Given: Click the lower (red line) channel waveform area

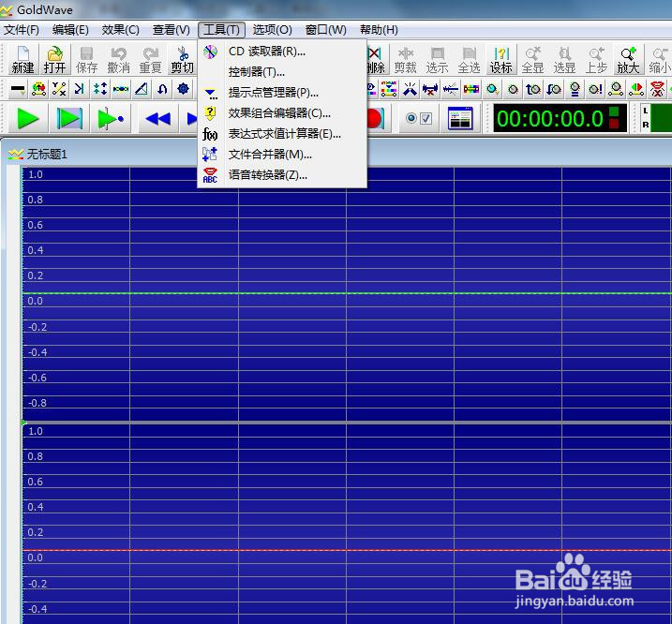Looking at the screenshot, I should pyautogui.click(x=347, y=524).
